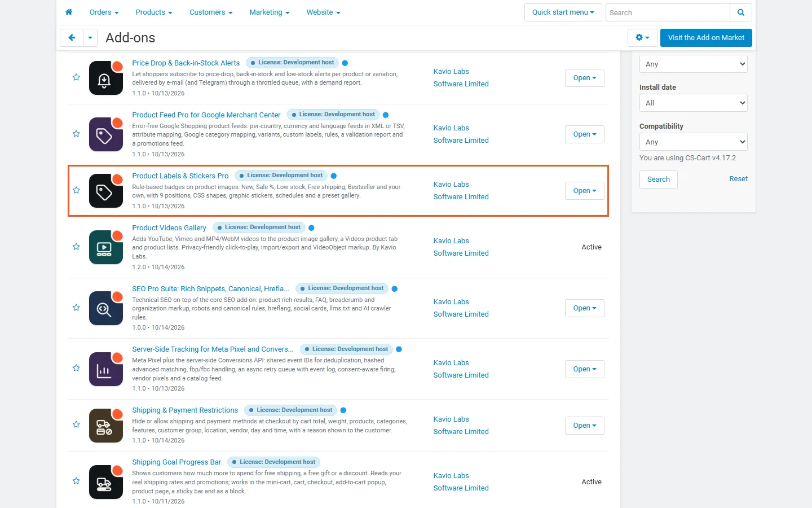Open dropdown for SEO Pro Suite add-on
Image resolution: width=812 pixels, height=508 pixels.
point(585,308)
